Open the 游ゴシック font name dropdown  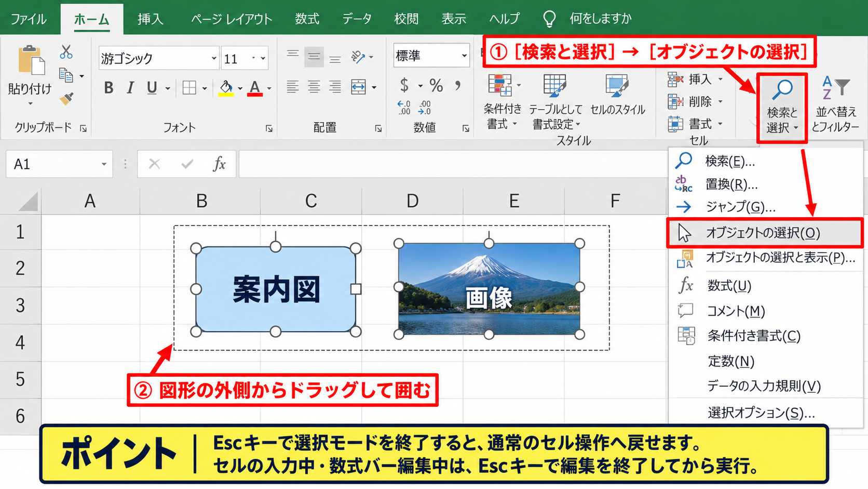214,58
